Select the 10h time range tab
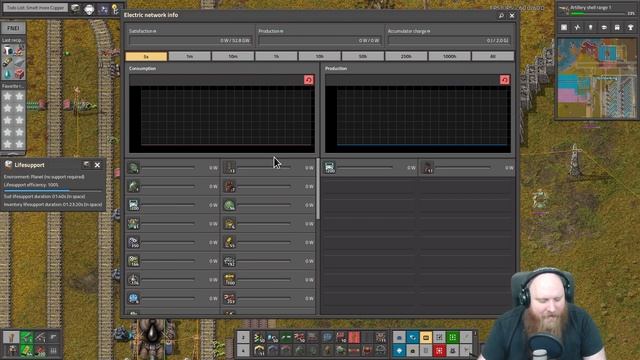 [320, 56]
